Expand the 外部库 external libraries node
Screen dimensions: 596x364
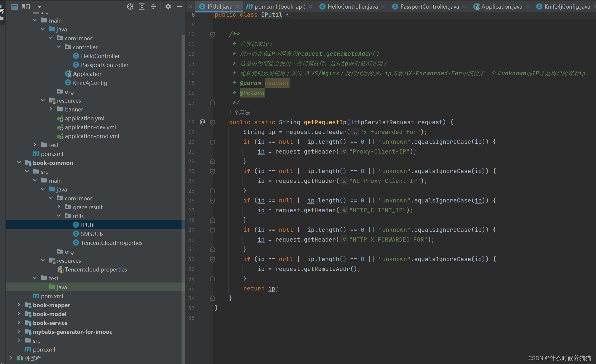click(11, 358)
